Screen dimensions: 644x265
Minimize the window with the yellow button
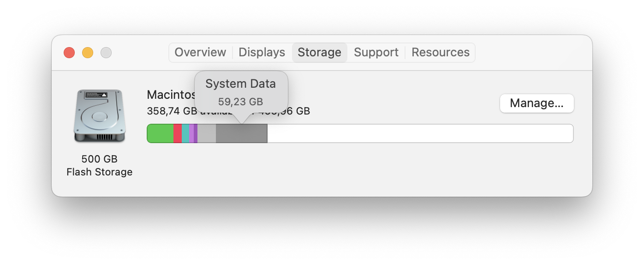click(x=88, y=53)
